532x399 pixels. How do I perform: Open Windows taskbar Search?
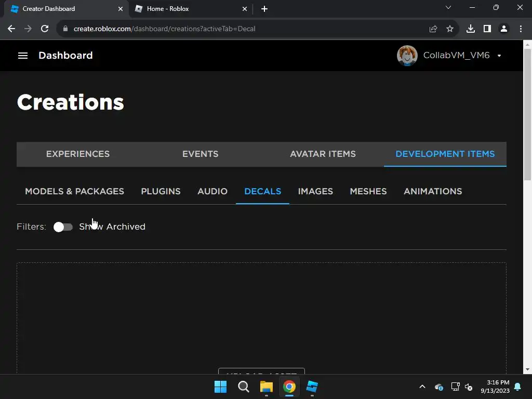244,387
